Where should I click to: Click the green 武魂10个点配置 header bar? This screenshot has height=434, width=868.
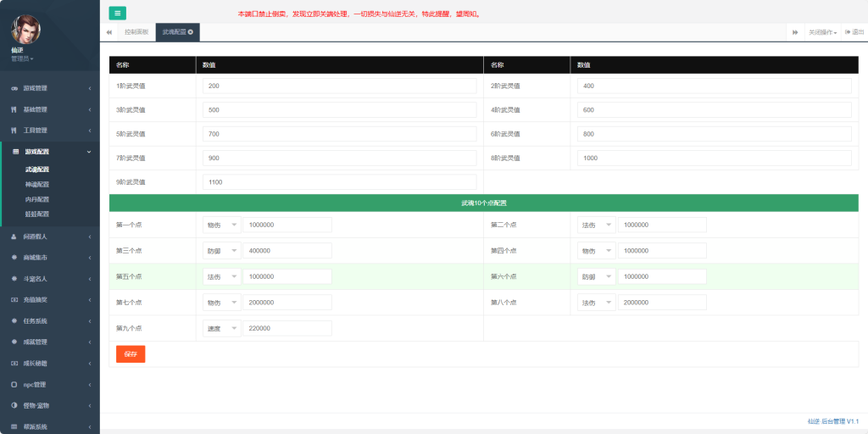click(x=484, y=203)
